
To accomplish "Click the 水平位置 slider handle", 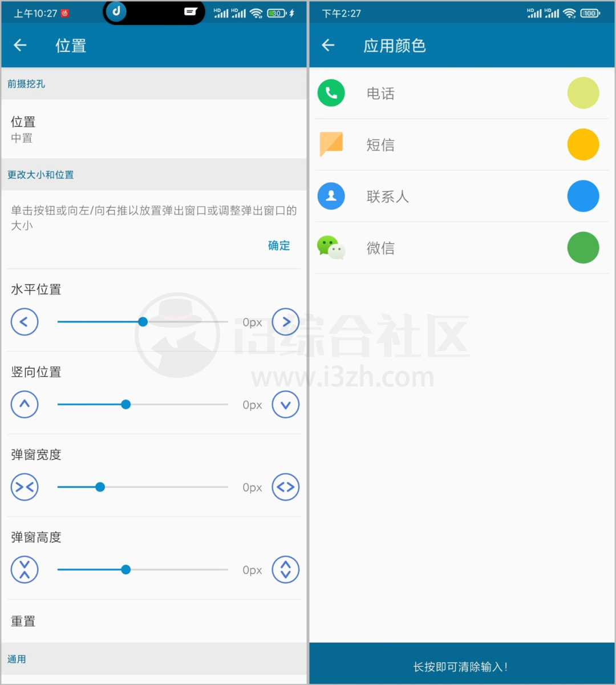I will 143,322.
